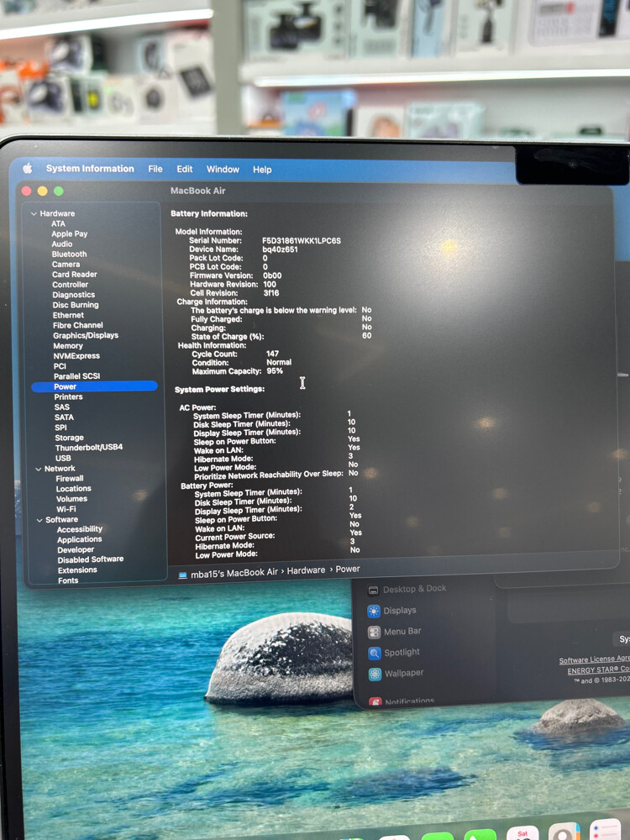Image resolution: width=630 pixels, height=840 pixels.
Task: Select Locations under Network
Action: coord(73,489)
